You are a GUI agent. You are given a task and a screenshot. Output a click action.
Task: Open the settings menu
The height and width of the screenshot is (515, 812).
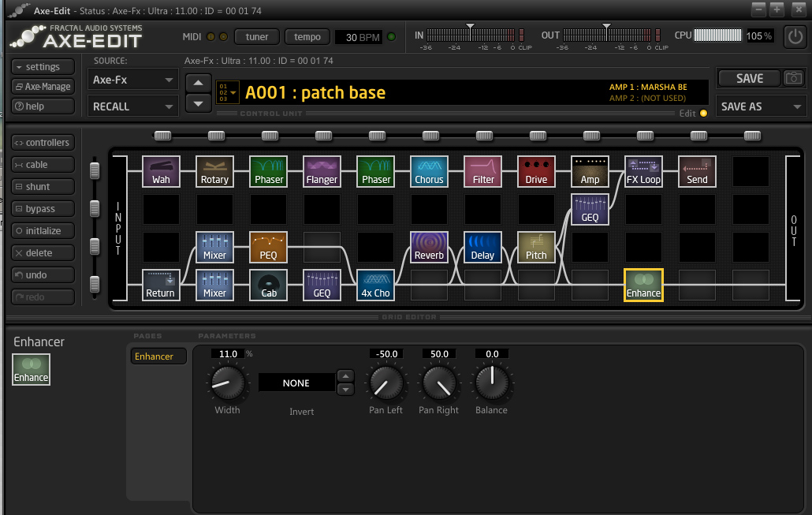click(43, 67)
